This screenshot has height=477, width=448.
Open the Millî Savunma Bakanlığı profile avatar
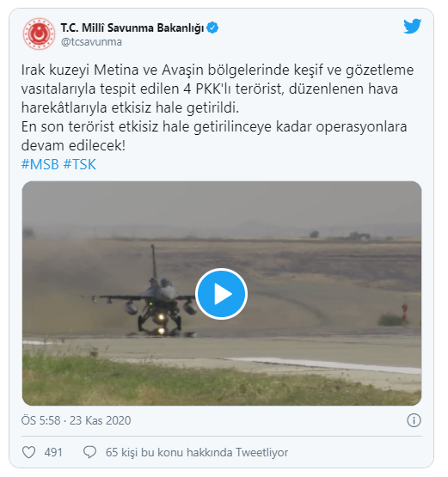[39, 34]
